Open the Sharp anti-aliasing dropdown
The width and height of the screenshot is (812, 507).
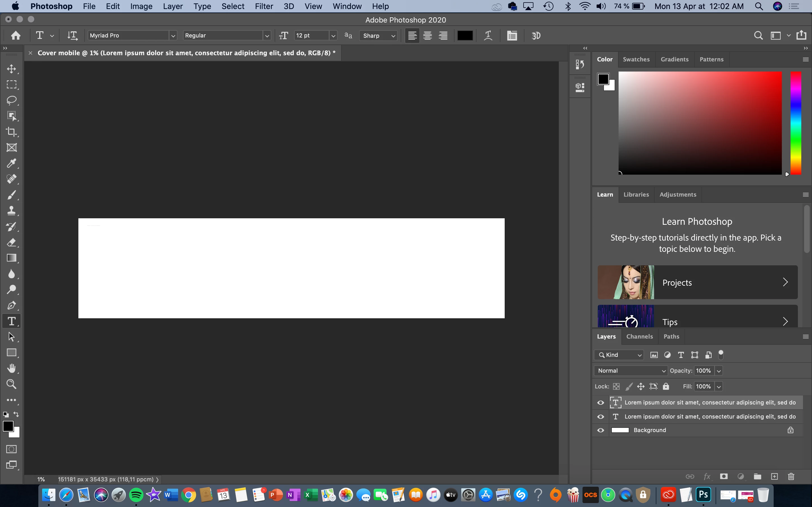378,35
